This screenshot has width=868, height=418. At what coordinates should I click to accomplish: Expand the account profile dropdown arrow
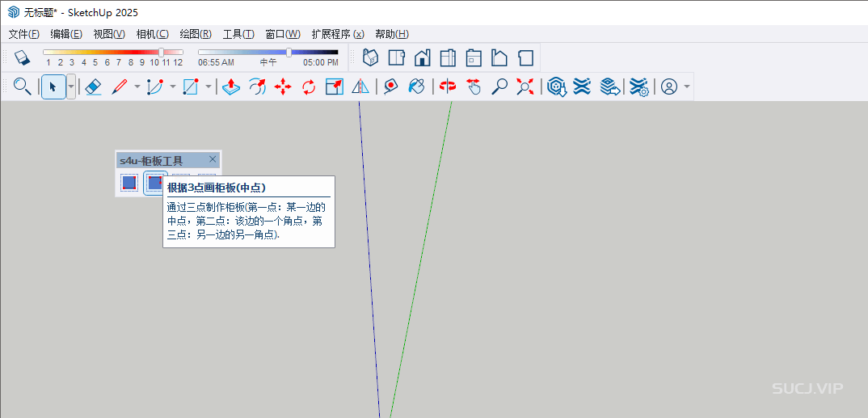click(x=687, y=87)
